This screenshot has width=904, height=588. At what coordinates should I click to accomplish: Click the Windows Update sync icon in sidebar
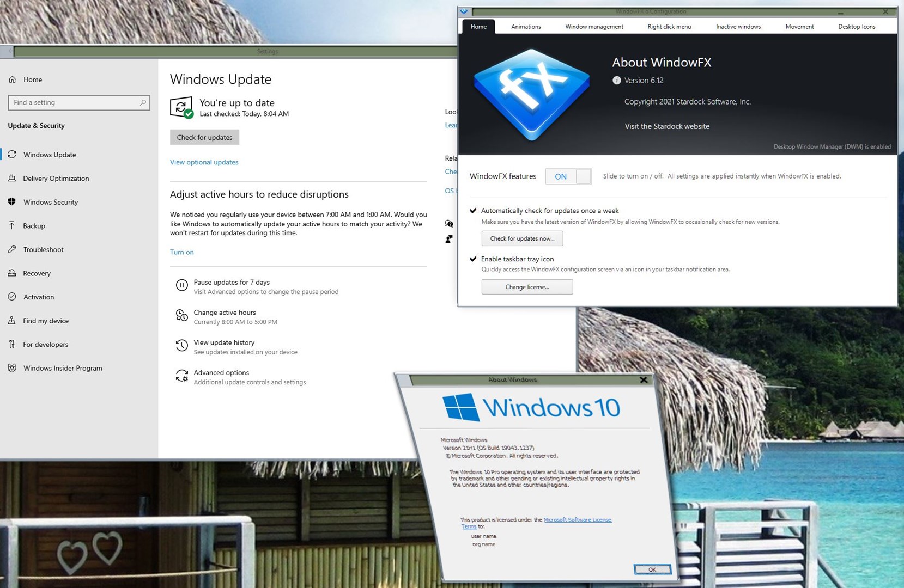point(12,155)
